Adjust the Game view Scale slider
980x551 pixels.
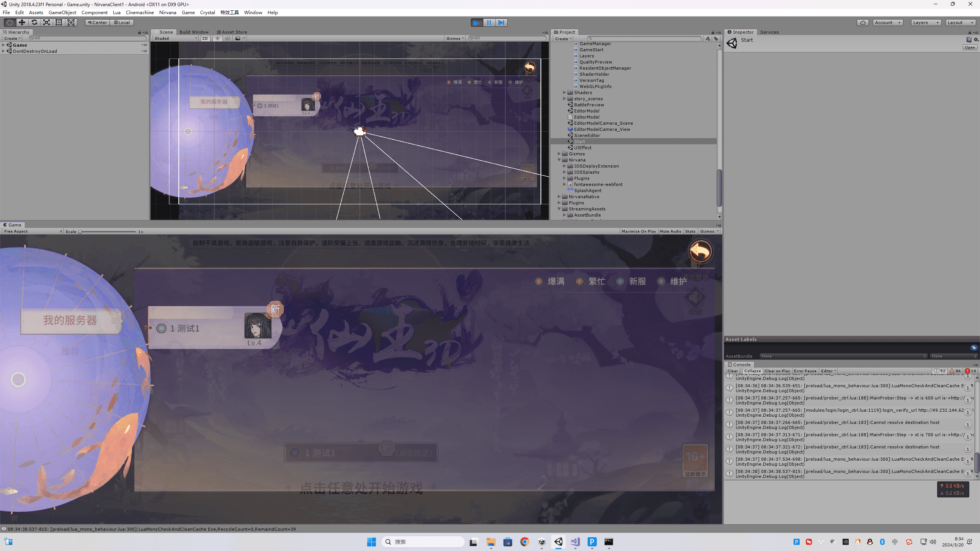(80, 231)
